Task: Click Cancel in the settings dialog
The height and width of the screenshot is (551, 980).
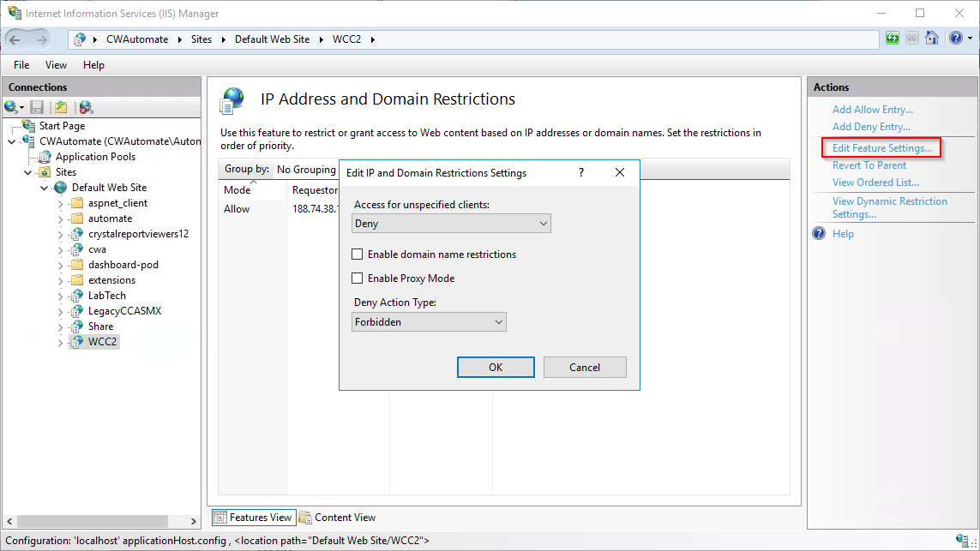Action: pyautogui.click(x=585, y=368)
